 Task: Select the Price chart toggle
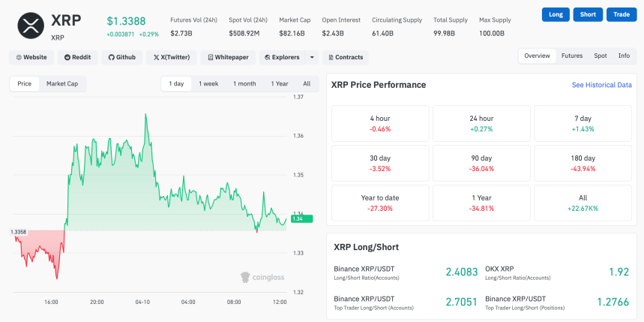(x=24, y=84)
